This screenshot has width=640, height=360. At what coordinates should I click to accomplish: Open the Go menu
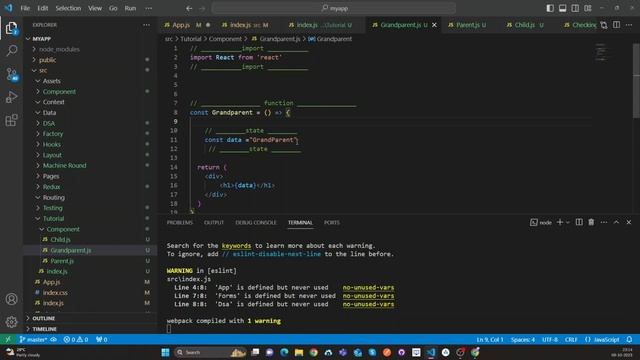[x=113, y=8]
